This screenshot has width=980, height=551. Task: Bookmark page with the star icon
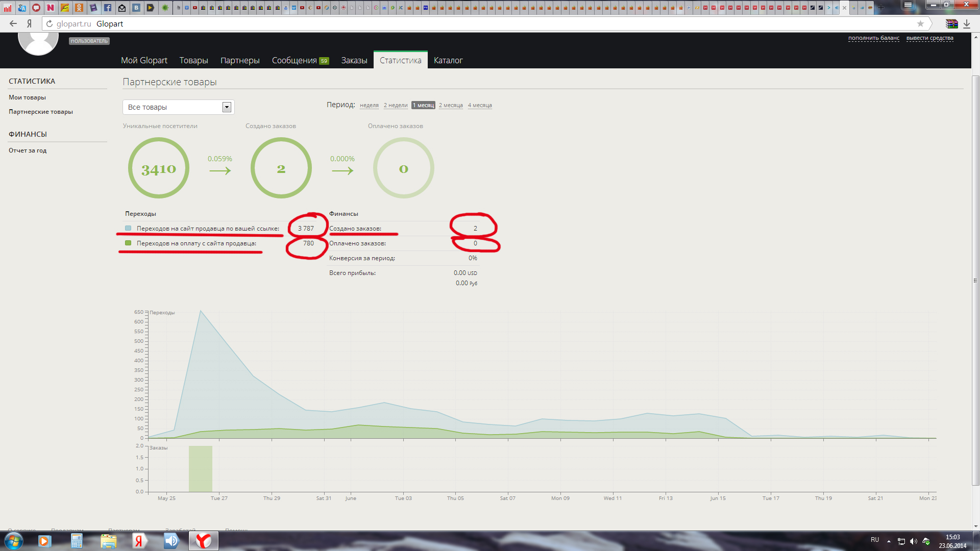(920, 23)
